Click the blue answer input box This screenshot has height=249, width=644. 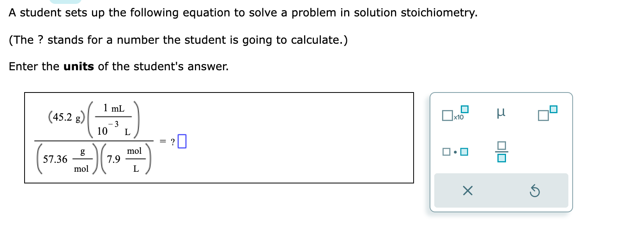(x=182, y=141)
